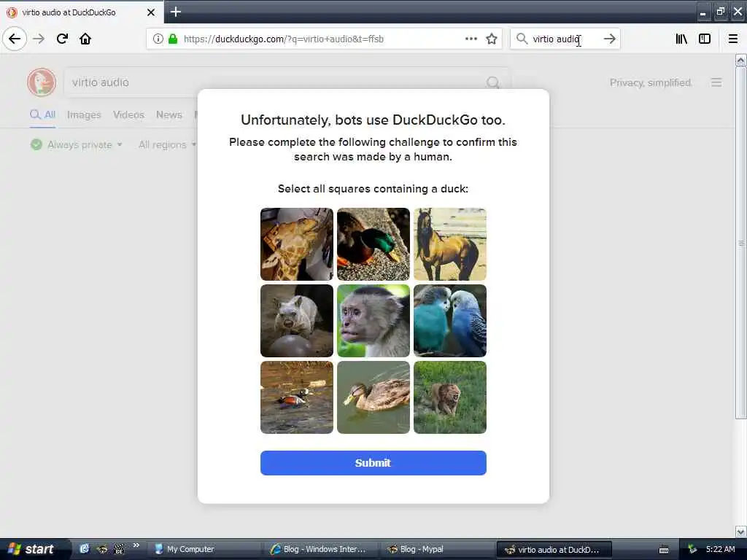The image size is (747, 560).
Task: Click the virtio audio taskbar button
Action: 554,550
